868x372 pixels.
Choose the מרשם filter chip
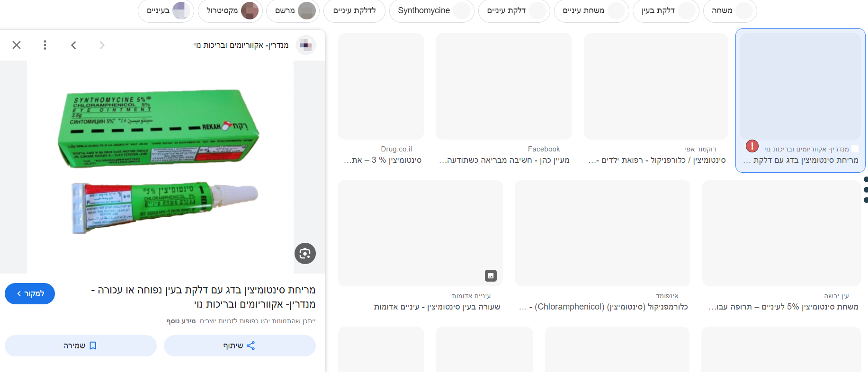coord(293,10)
